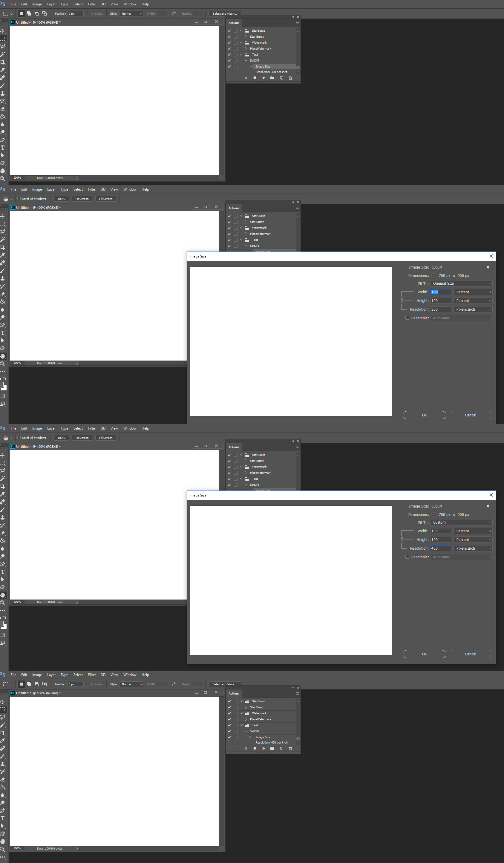Click foreground color swatch behind Custom dialog
The image size is (504, 863).
click(1, 624)
